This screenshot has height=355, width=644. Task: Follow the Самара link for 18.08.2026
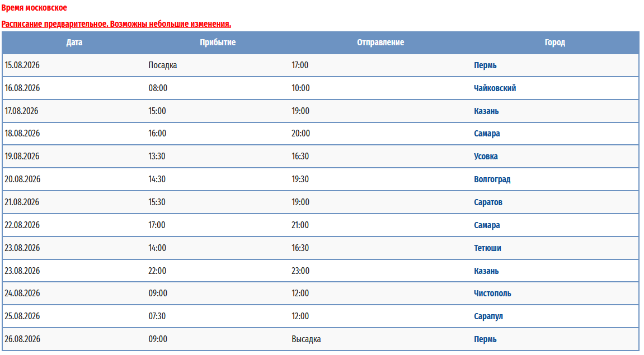click(x=487, y=134)
